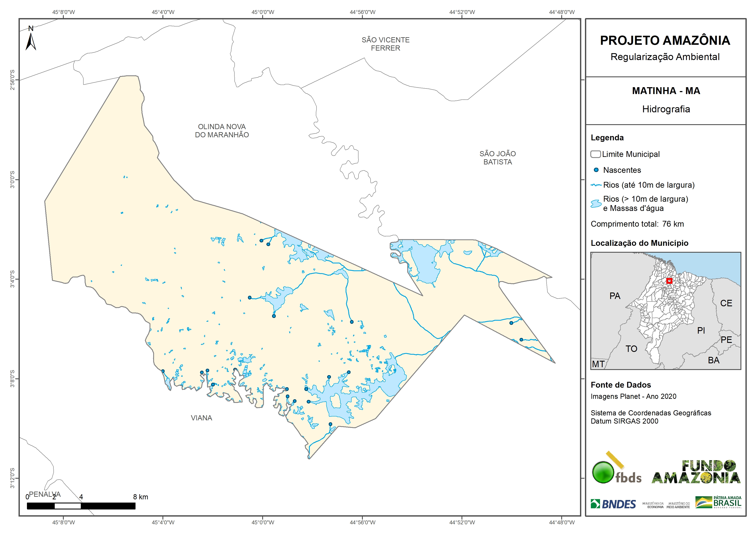
Task: Click the Fundo Amazônia logo
Action: (696, 472)
